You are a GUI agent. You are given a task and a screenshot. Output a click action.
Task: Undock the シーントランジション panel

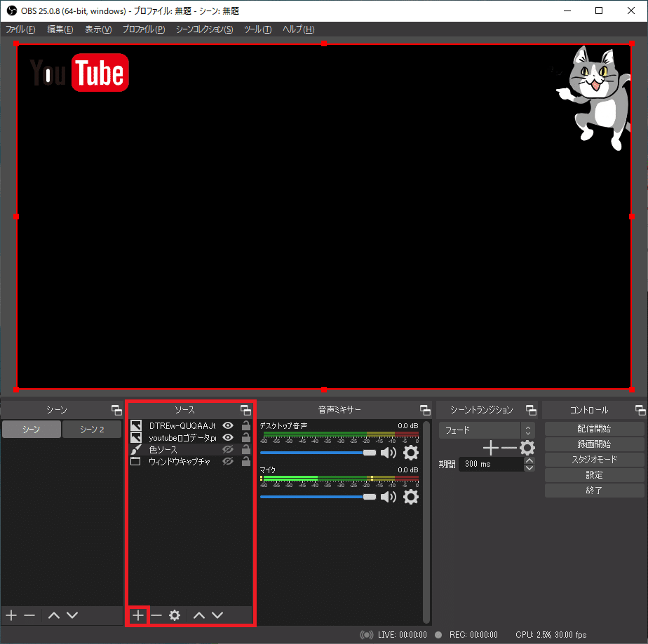point(531,410)
